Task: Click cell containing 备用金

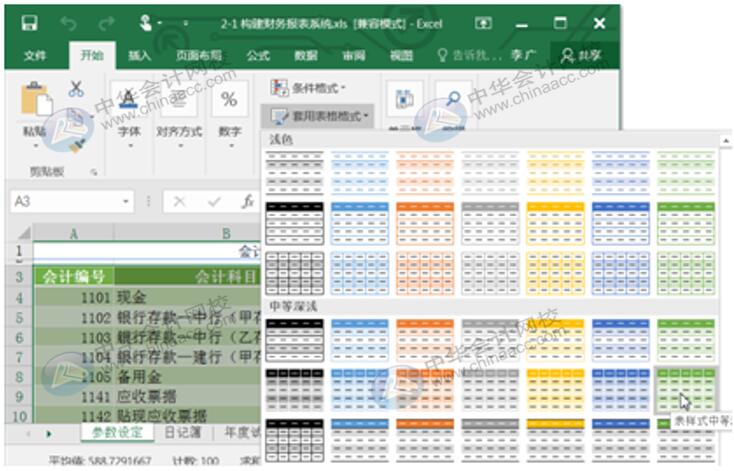Action: click(187, 377)
